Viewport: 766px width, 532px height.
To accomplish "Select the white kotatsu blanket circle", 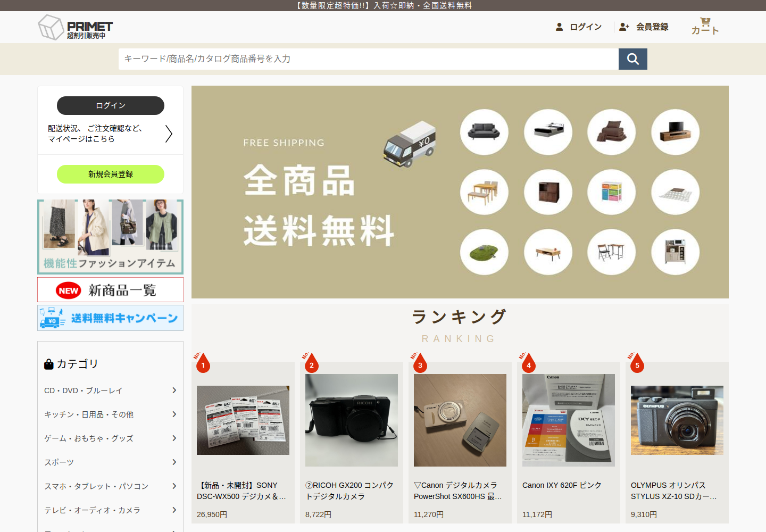I will 676,192.
